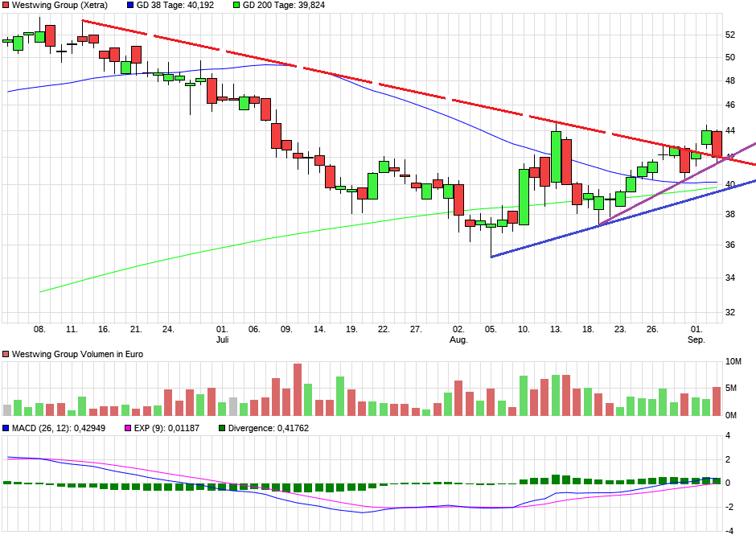Click the dark green Divergence legend swatch

point(222,428)
